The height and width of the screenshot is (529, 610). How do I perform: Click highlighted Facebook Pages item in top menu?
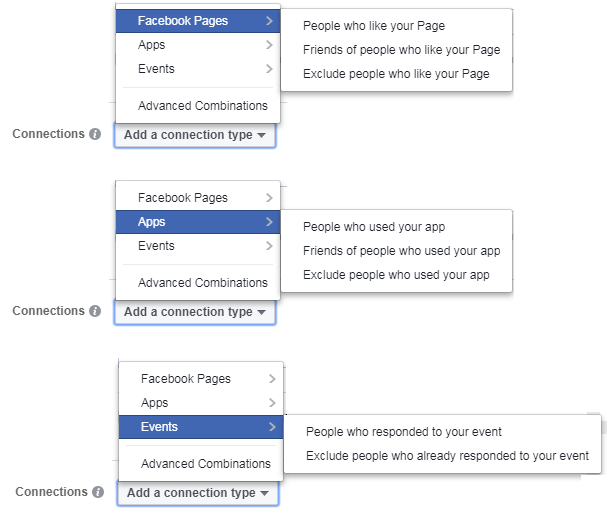[198, 21]
